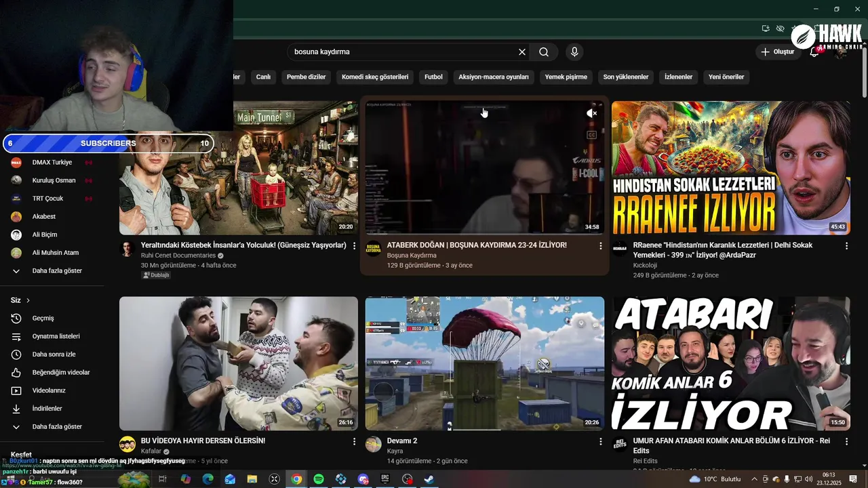Select the Aksiyon-macera oyunları chip
The height and width of the screenshot is (488, 868).
click(x=494, y=77)
